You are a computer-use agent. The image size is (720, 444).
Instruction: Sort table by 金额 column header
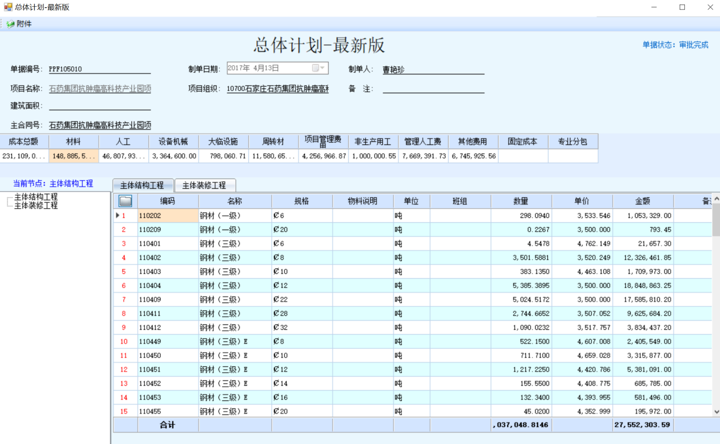coord(643,201)
